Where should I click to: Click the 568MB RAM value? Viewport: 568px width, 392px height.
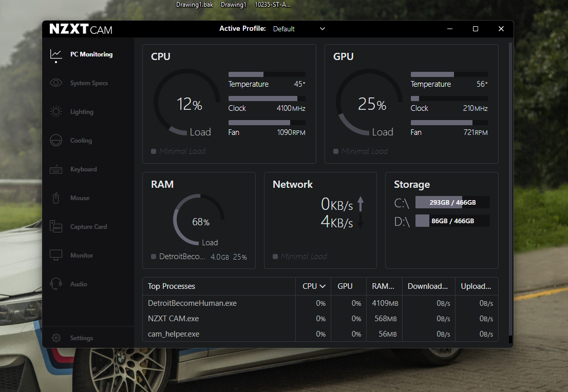pos(386,319)
